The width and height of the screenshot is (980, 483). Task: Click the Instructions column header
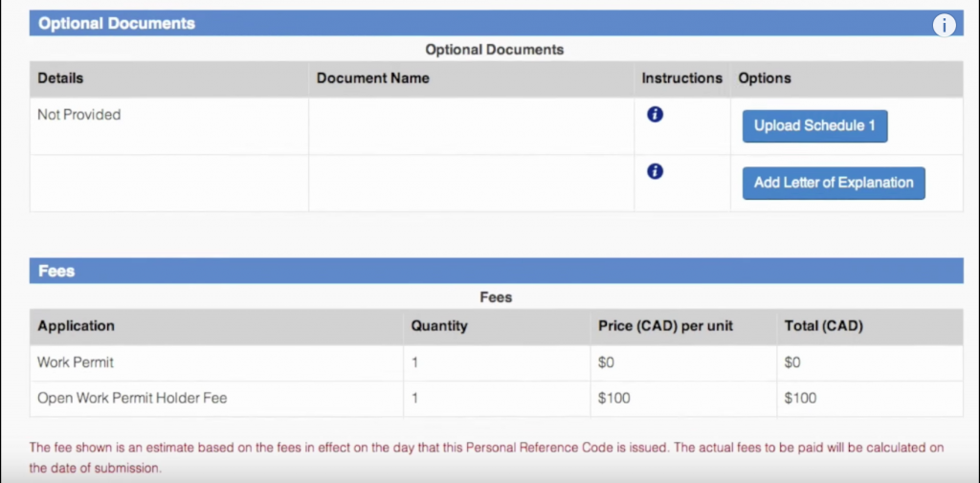681,78
